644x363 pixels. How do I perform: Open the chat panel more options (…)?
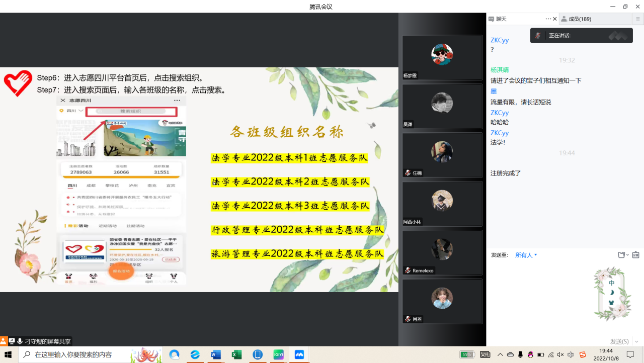tap(548, 19)
